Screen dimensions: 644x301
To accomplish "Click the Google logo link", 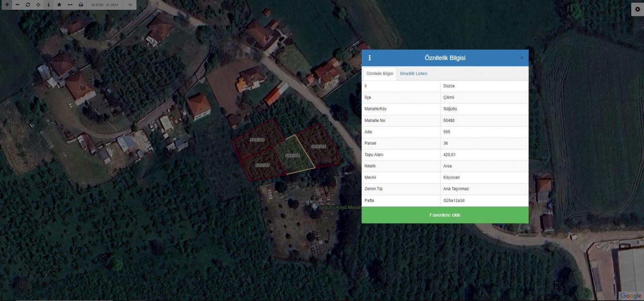I will (x=630, y=296).
